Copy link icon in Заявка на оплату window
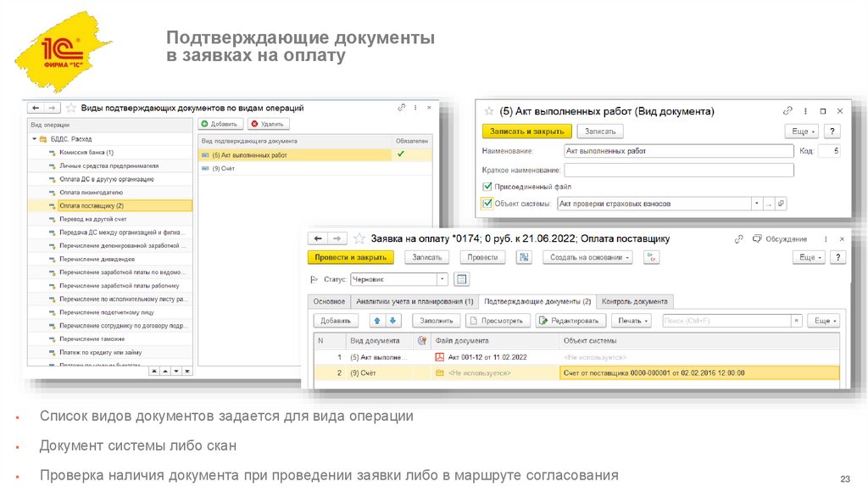This screenshot has height=487, width=868. tap(738, 238)
